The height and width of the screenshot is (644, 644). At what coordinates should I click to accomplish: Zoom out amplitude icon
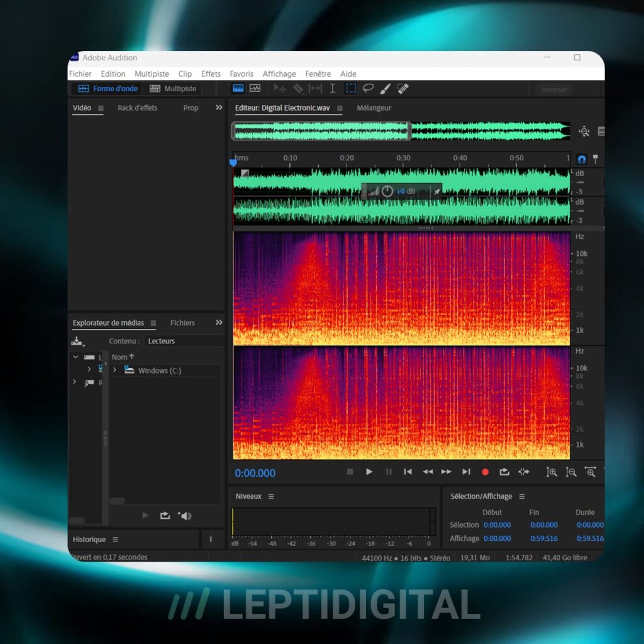coord(571,472)
